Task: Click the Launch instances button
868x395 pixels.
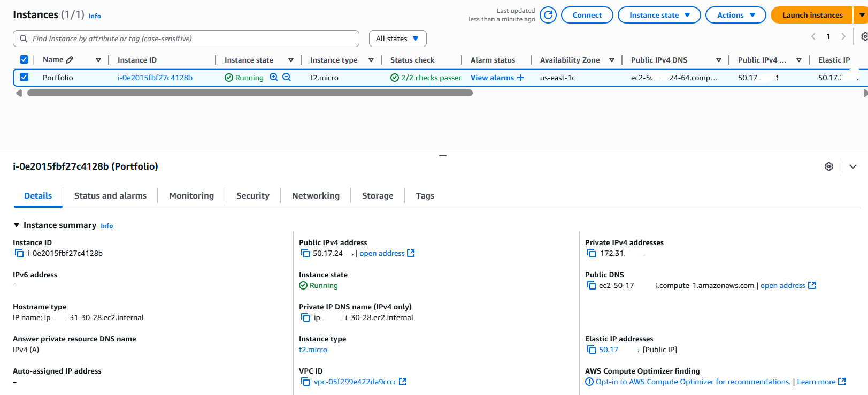Action: pos(812,15)
